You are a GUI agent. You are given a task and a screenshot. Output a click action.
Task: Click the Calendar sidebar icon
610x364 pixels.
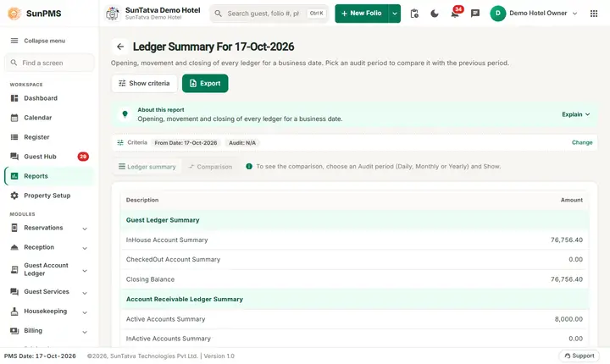[14, 118]
